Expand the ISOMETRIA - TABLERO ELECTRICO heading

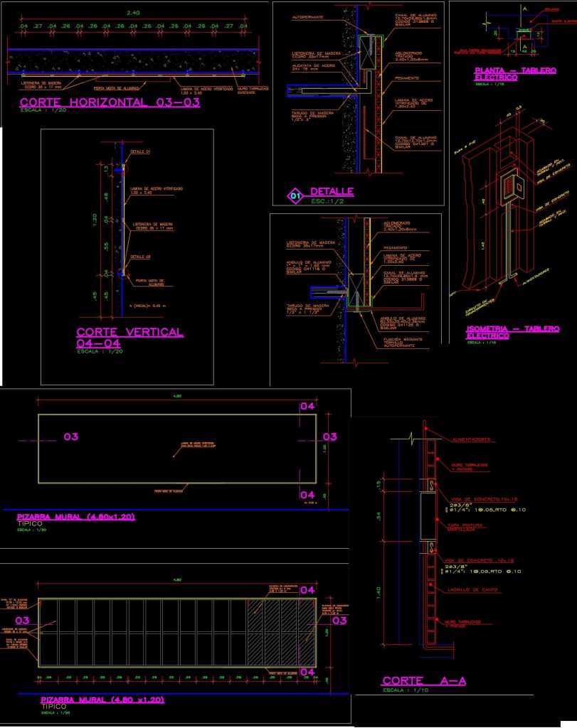point(514,329)
